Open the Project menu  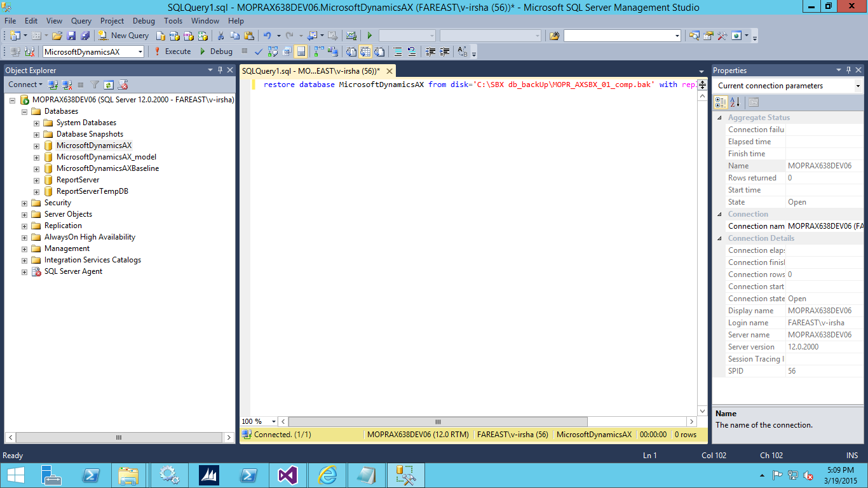click(112, 21)
